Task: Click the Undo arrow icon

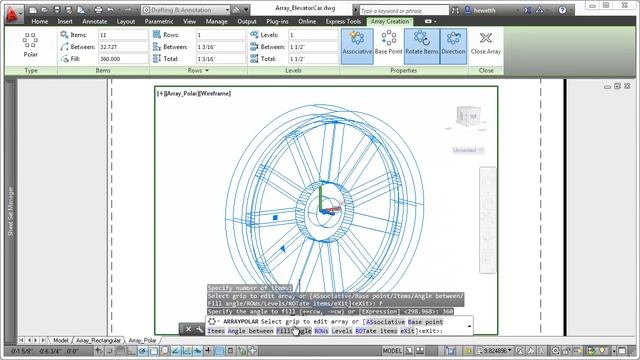Action: point(111,10)
